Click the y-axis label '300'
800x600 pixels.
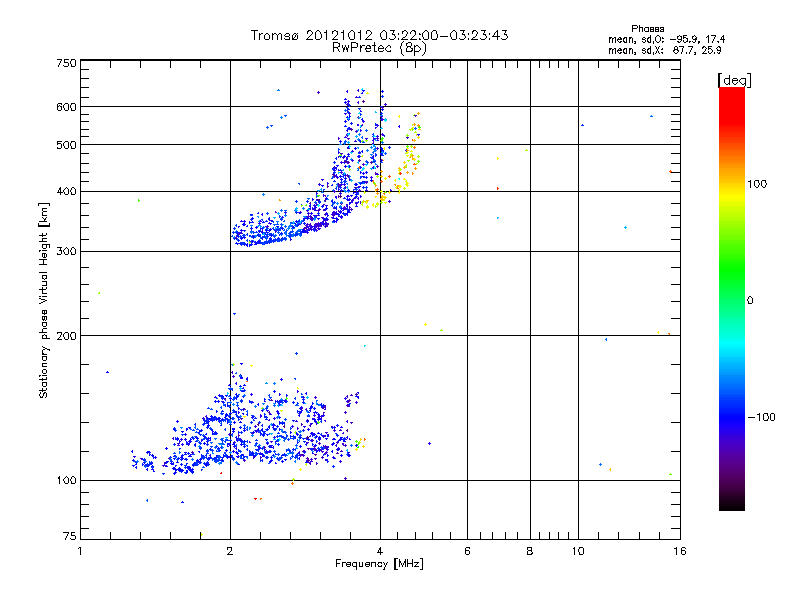66,252
